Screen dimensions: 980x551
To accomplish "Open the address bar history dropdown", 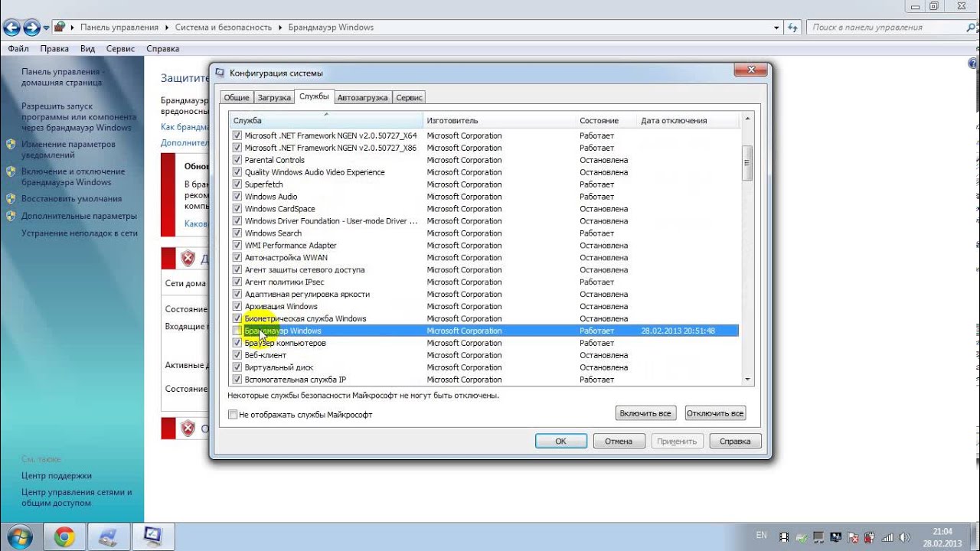I will 776,28.
